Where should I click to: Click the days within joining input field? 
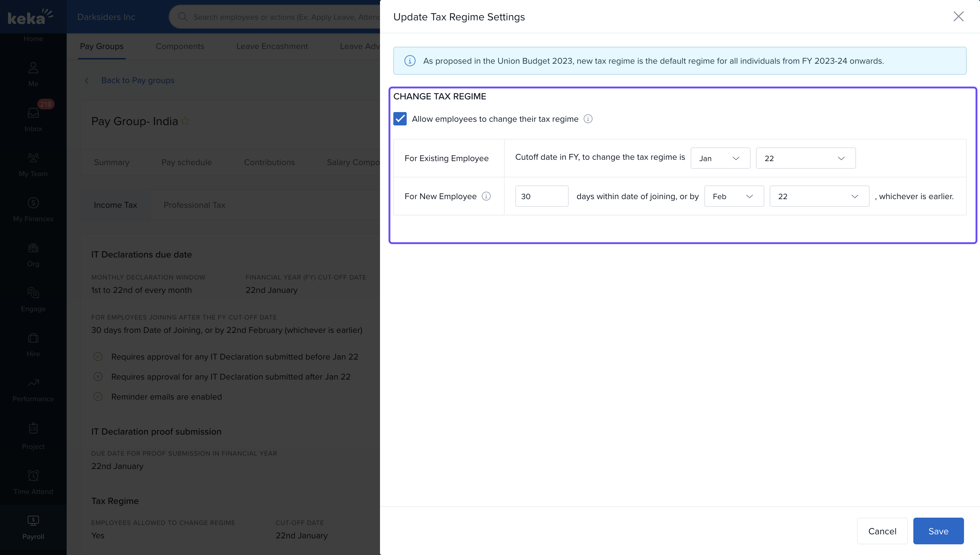tap(541, 196)
